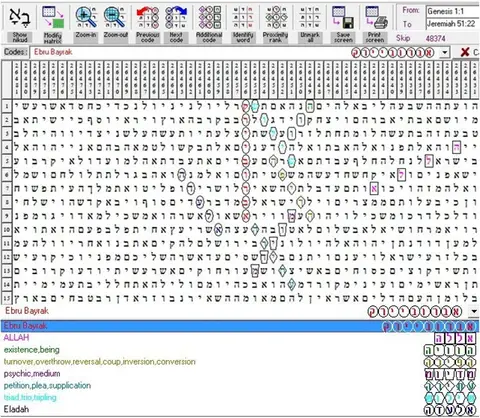Click the Save screen label button

click(343, 37)
